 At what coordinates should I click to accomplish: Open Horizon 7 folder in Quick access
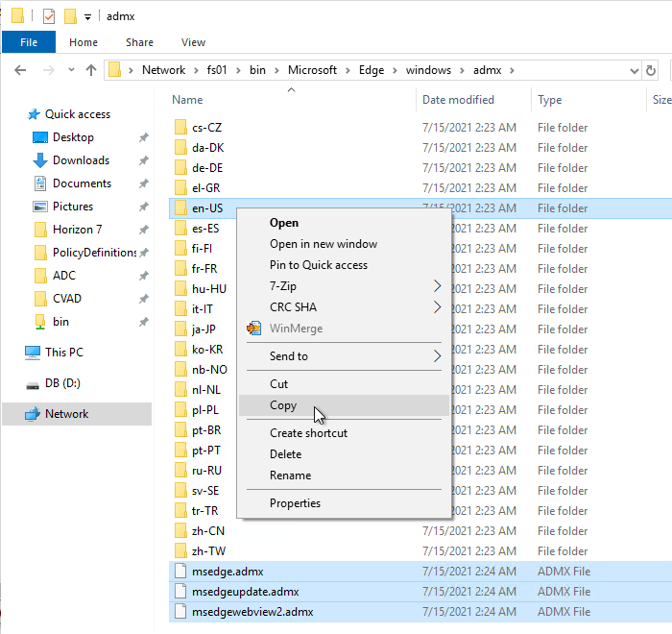[77, 230]
